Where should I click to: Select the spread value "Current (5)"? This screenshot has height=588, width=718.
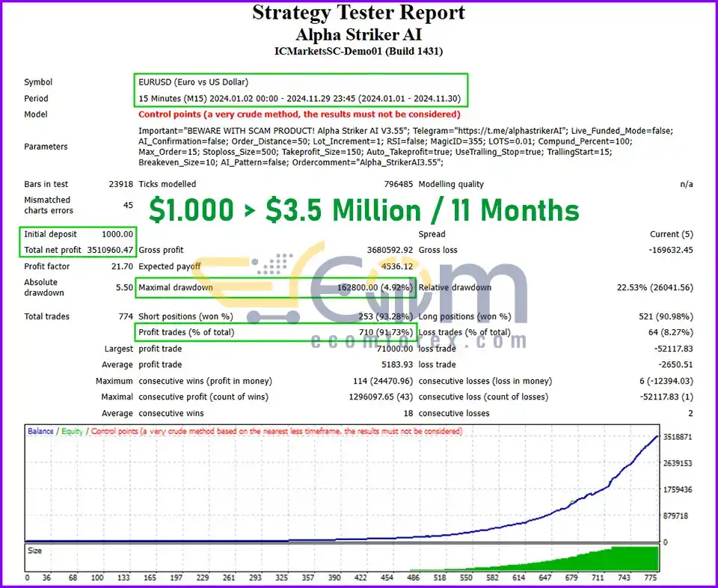[672, 234]
